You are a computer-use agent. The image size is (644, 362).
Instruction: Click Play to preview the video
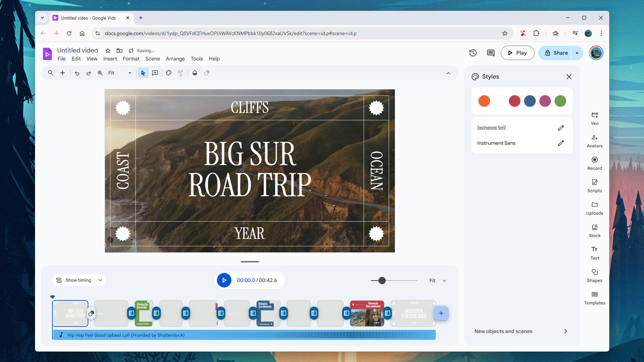(517, 53)
